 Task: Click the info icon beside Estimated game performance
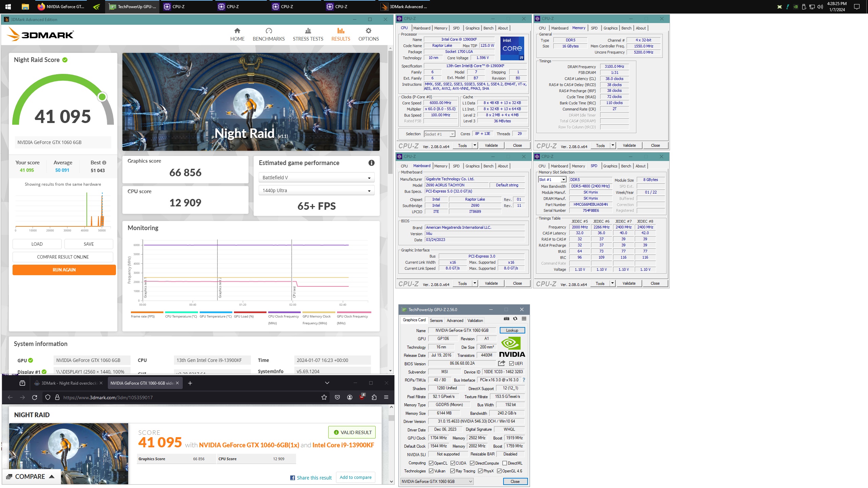coord(372,163)
